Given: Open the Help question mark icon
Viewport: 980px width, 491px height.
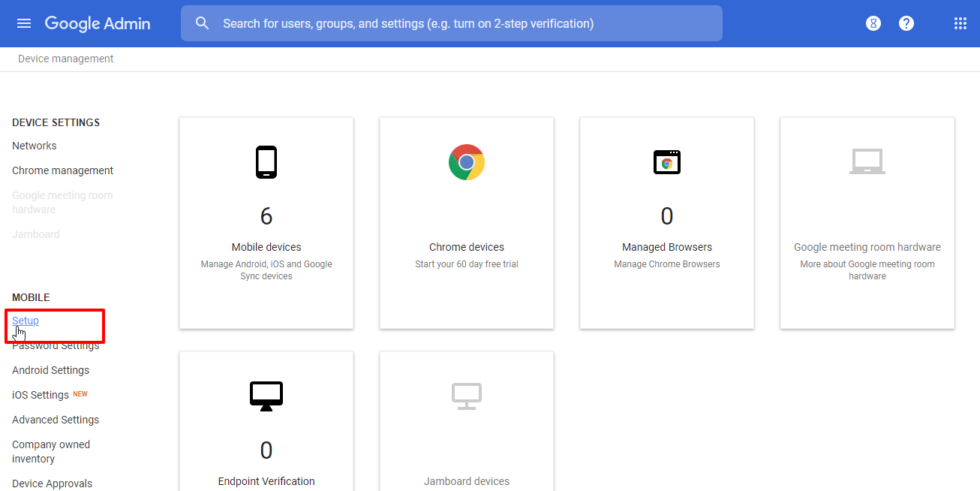Looking at the screenshot, I should click(x=906, y=23).
